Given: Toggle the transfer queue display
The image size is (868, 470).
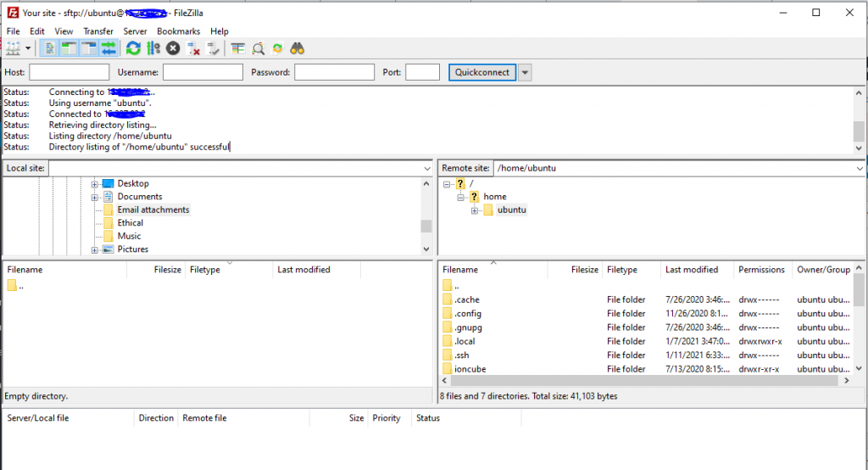Looking at the screenshot, I should pos(108,48).
